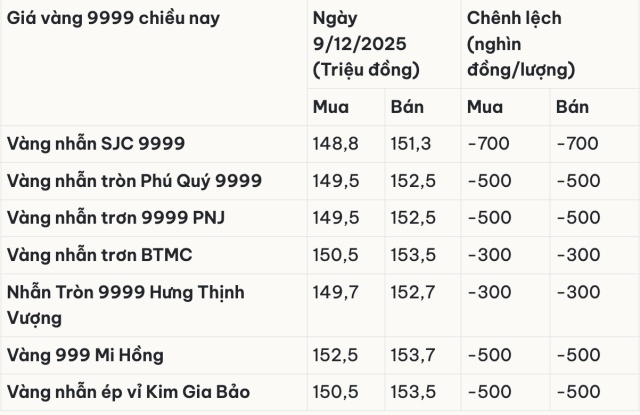Screen dimensions: 640x415
Task: Click 'Nhẫn Tròn 9999 Hưng Thịnh Vượng' label
Action: [x=125, y=304]
